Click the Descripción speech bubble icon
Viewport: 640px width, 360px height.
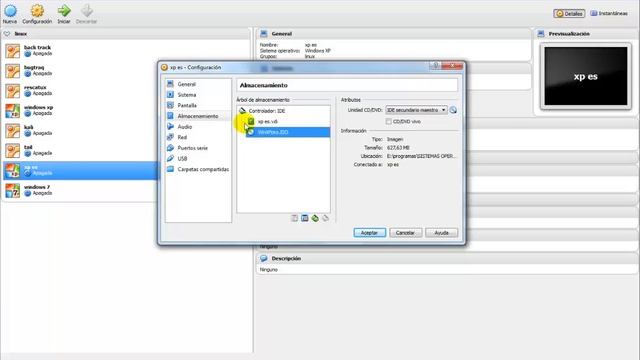tap(264, 258)
